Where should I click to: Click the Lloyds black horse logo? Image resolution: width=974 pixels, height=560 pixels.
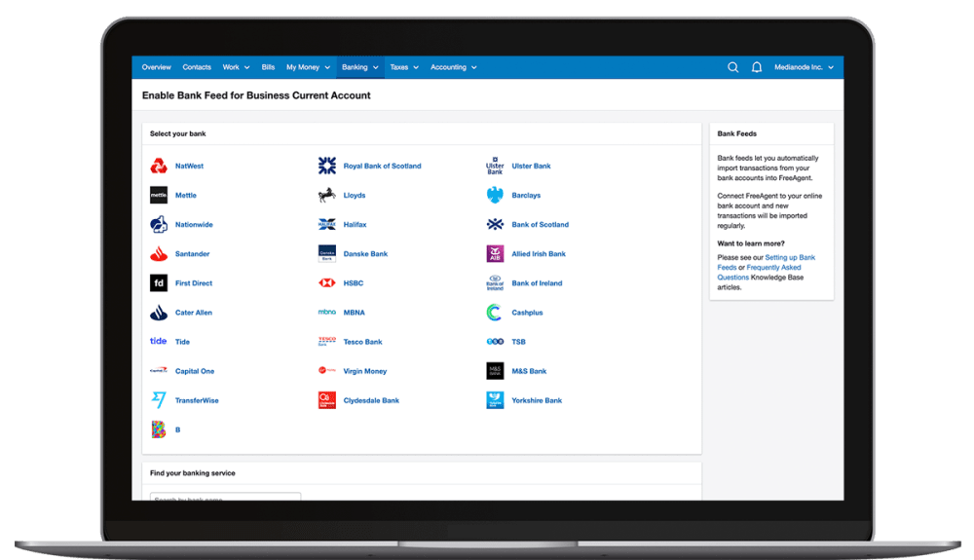(x=327, y=195)
